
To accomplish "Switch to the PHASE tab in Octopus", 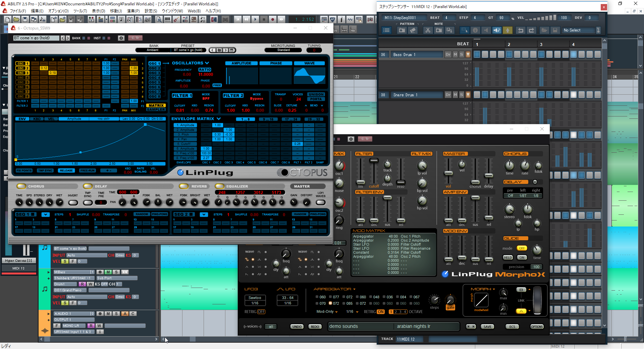I will click(x=276, y=63).
